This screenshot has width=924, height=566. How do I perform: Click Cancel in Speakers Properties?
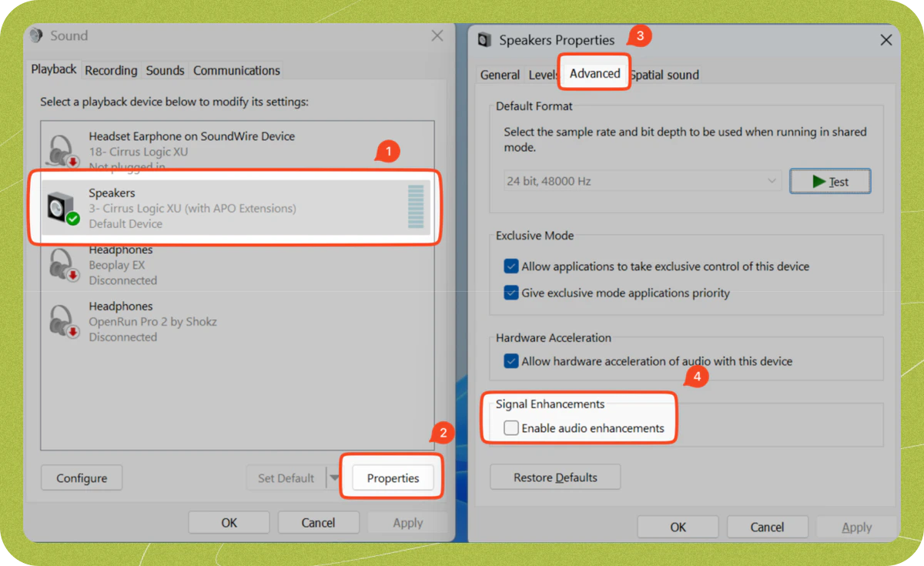(767, 527)
